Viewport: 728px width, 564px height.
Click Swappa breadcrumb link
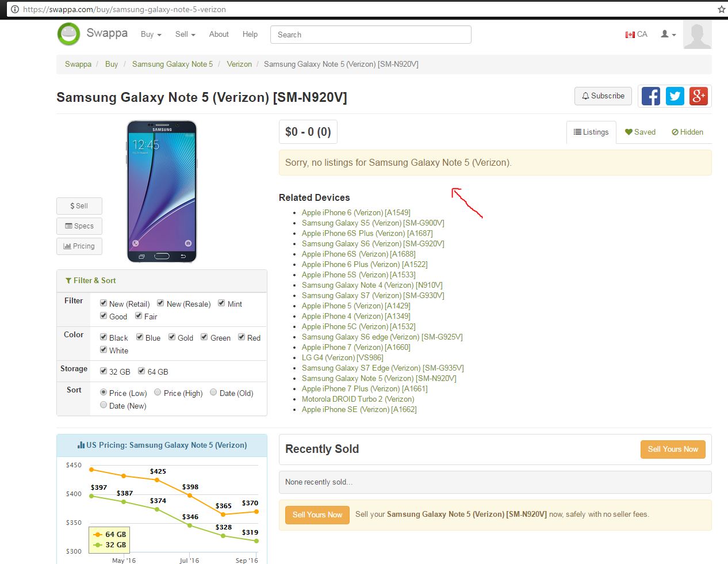[x=78, y=64]
